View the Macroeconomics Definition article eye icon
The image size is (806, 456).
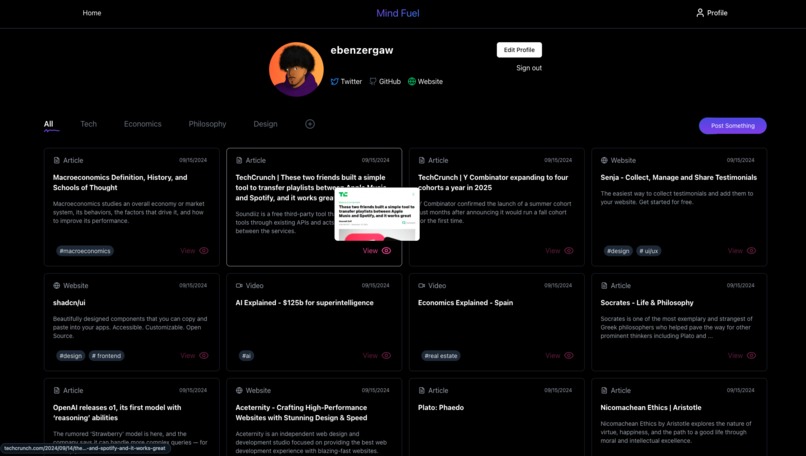tap(204, 251)
